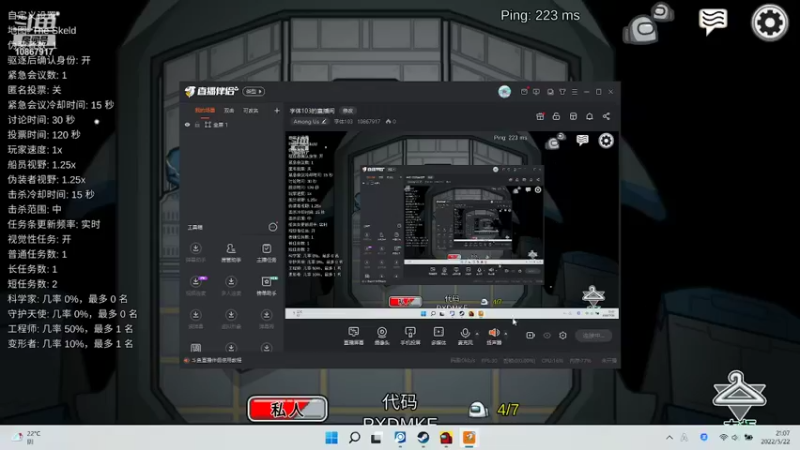Image resolution: width=800 pixels, height=450 pixels.
Task: Switch to Among Us taskbar icon
Action: (x=446, y=438)
